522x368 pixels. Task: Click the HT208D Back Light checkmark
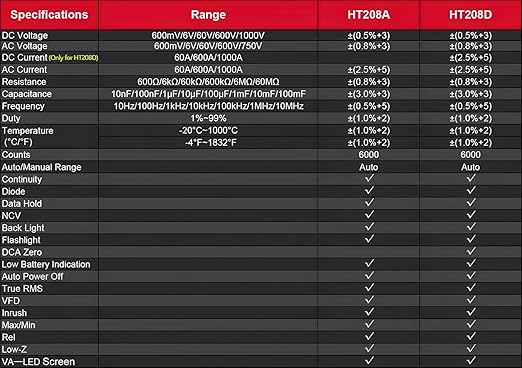(471, 227)
